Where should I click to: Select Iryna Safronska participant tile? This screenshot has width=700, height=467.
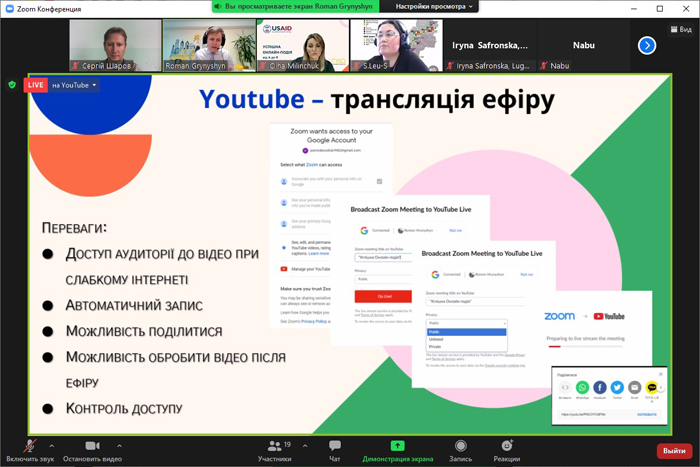click(x=490, y=45)
